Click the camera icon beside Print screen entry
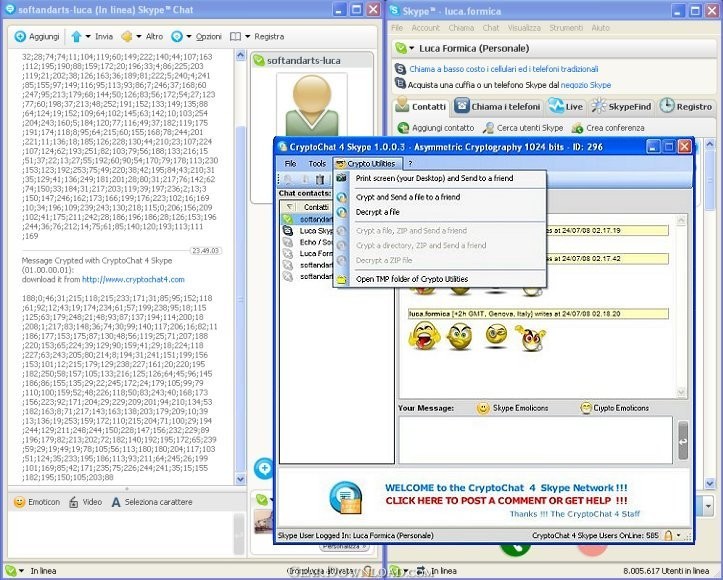The width and height of the screenshot is (723, 580). click(x=342, y=178)
